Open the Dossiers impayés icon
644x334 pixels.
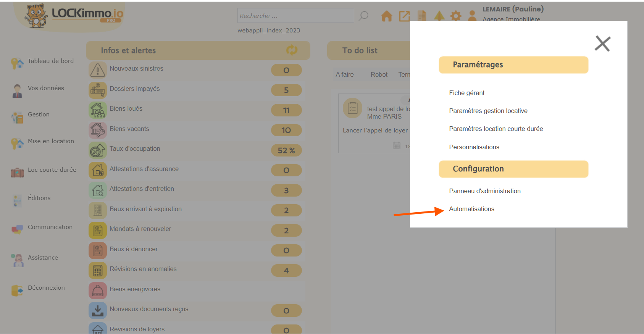[x=98, y=90]
